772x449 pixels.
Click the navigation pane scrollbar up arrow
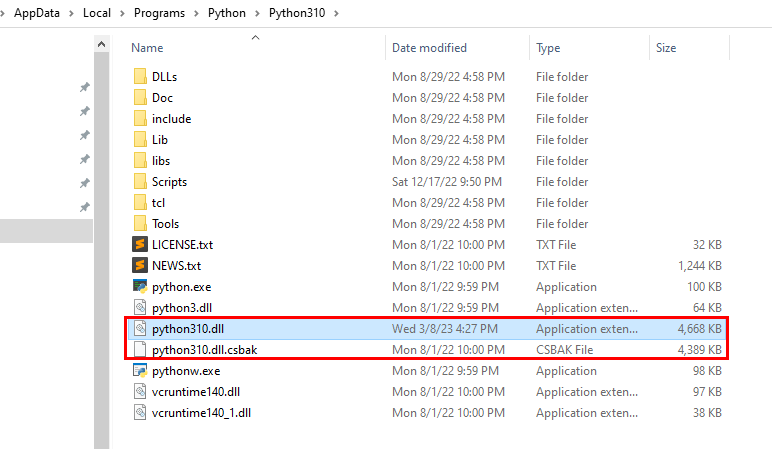point(101,45)
